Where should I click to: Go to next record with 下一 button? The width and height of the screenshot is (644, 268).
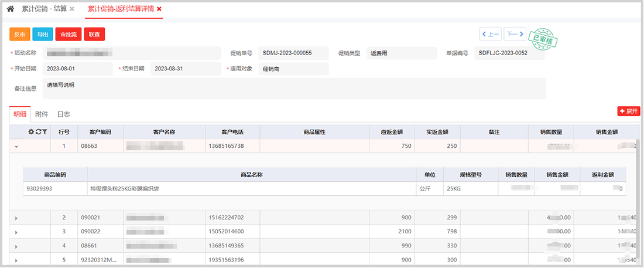pyautogui.click(x=515, y=34)
